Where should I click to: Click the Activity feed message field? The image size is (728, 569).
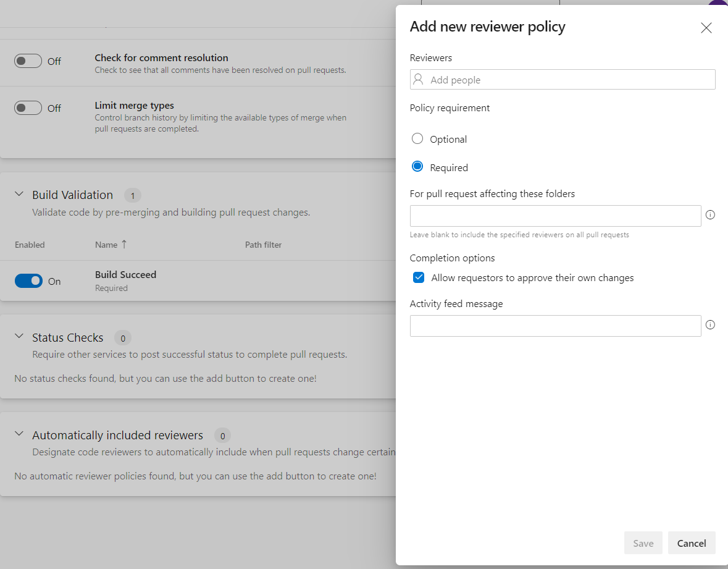coord(555,326)
